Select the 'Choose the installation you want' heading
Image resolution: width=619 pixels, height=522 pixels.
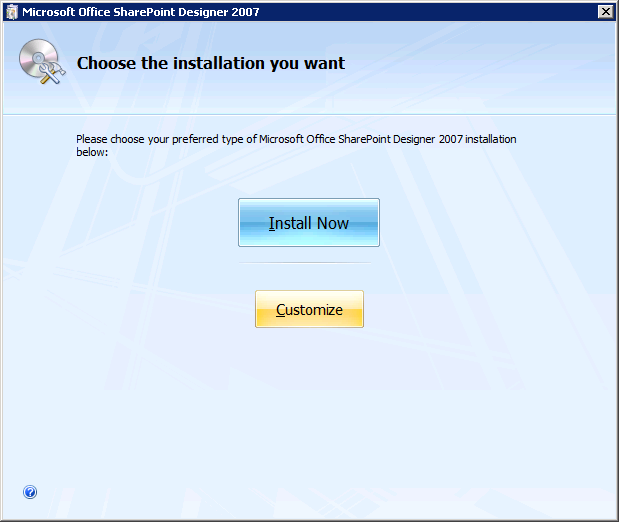211,63
